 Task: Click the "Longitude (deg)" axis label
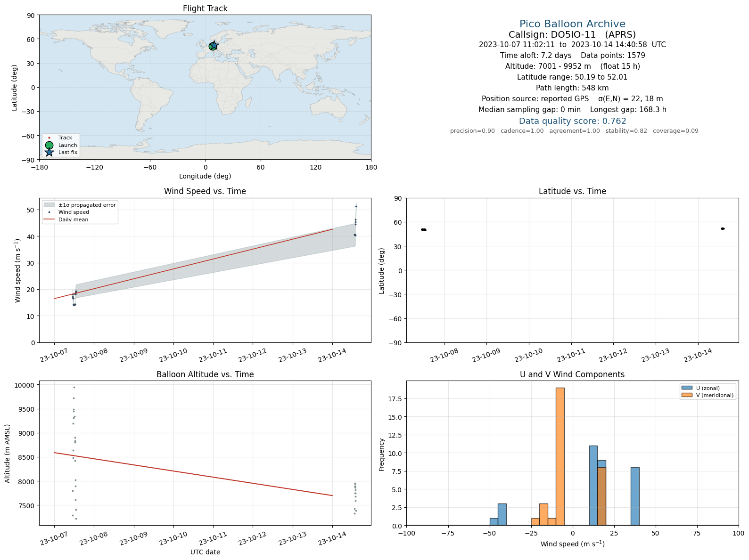(205, 176)
